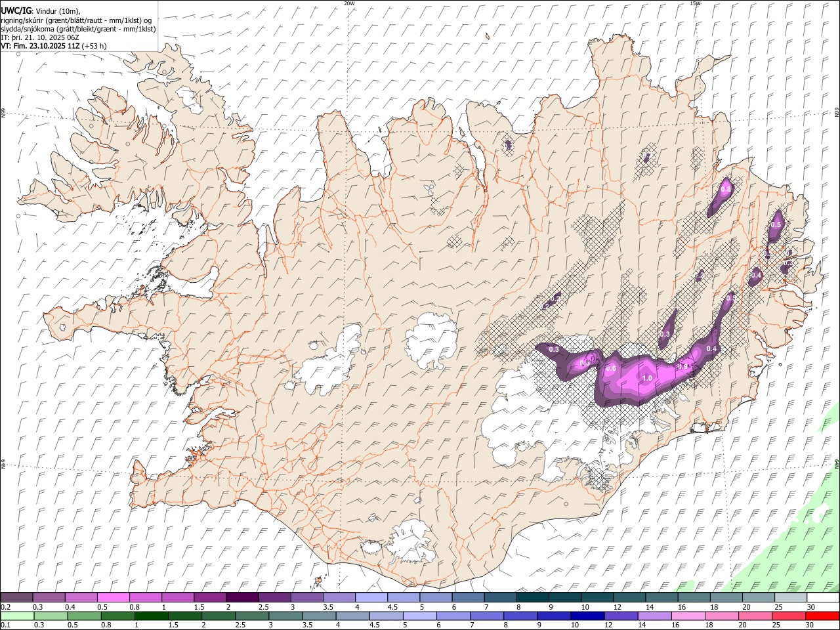Click the white 30 swatch in top legend row
This screenshot has height=630, width=840.
click(824, 598)
